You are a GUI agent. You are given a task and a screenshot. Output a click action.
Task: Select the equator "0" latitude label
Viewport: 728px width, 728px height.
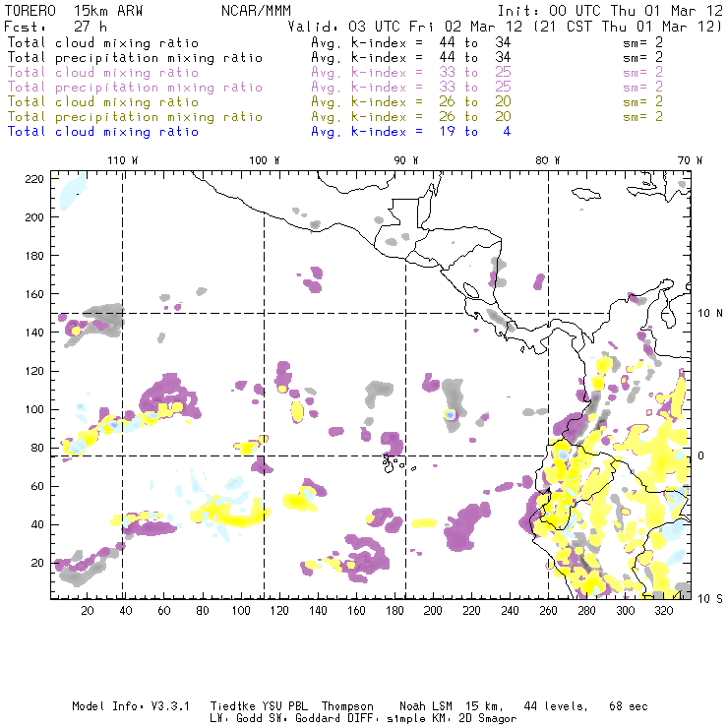tap(701, 455)
